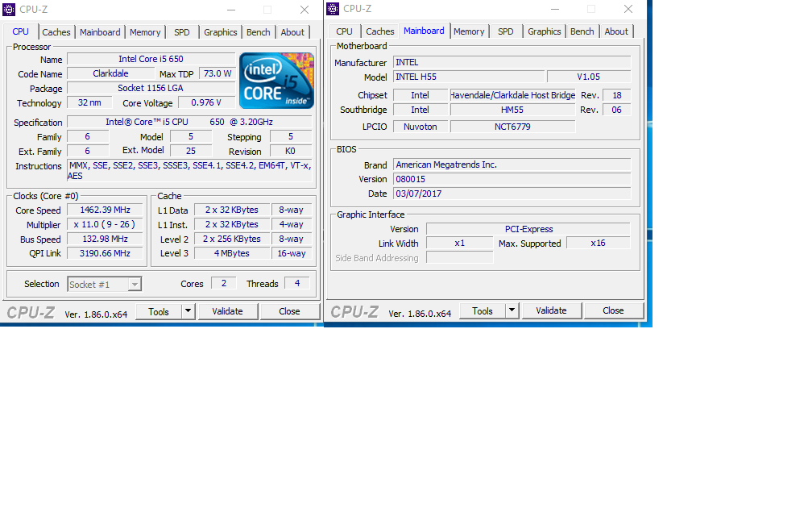This screenshot has height=508, width=812.
Task: Minimize the left CPU-Z window
Action: [x=231, y=10]
